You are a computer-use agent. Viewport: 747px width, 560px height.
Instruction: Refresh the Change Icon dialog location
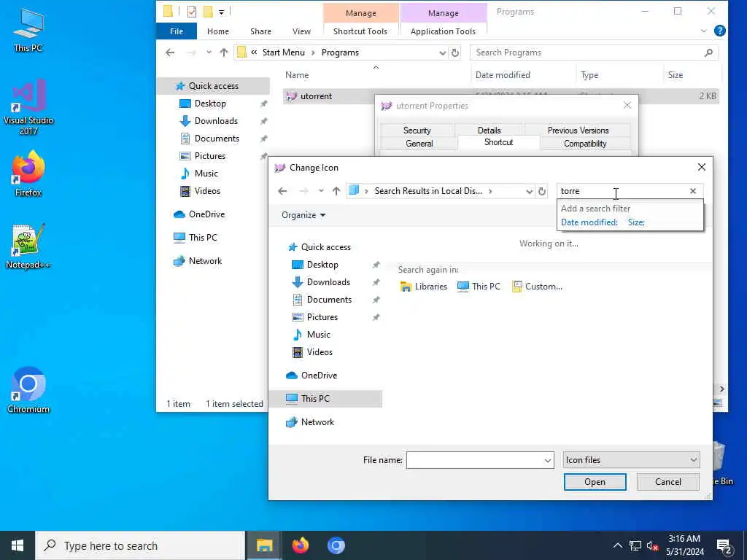click(542, 191)
